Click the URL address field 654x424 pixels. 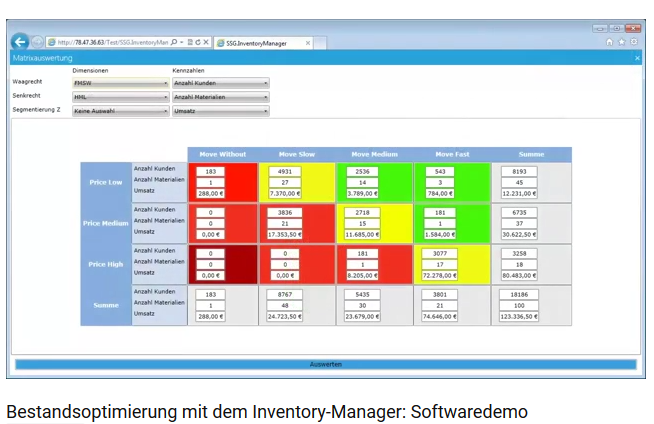pos(113,43)
